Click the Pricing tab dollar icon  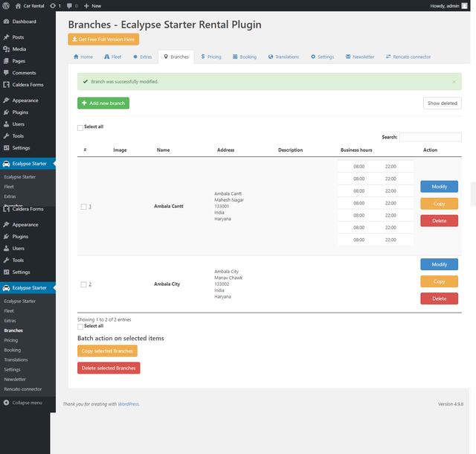[x=203, y=57]
